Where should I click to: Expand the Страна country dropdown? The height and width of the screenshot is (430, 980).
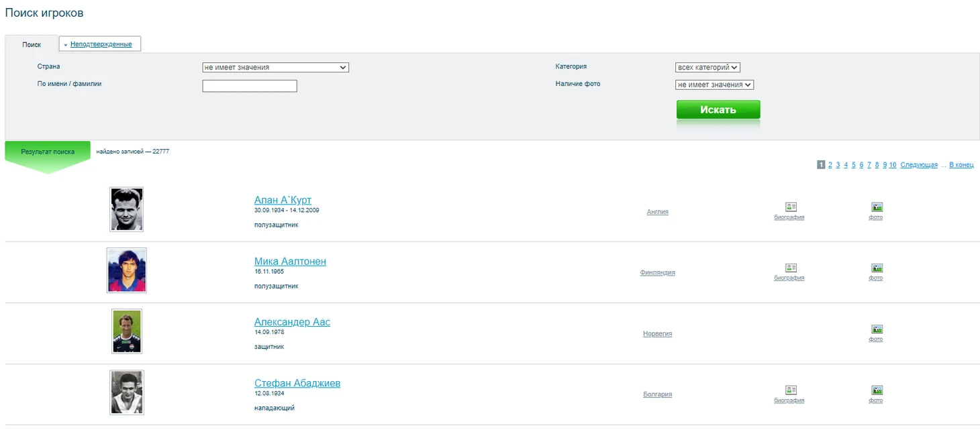click(x=275, y=67)
